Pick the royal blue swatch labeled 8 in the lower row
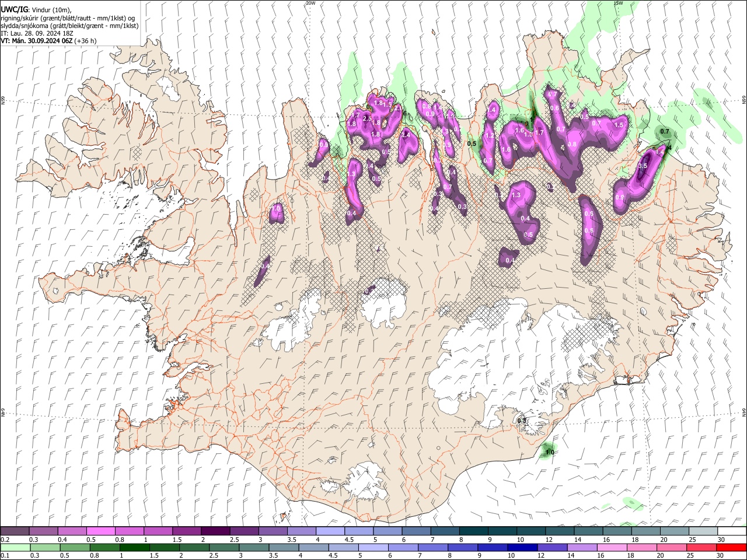 click(x=463, y=548)
